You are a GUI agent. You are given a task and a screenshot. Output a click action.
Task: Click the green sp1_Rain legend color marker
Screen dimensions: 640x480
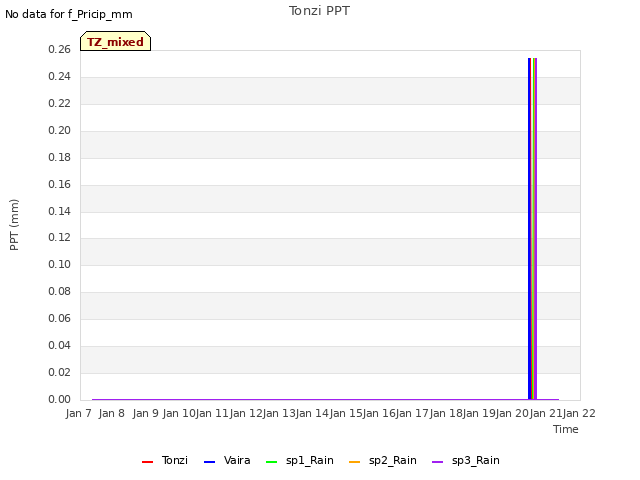[271, 462]
